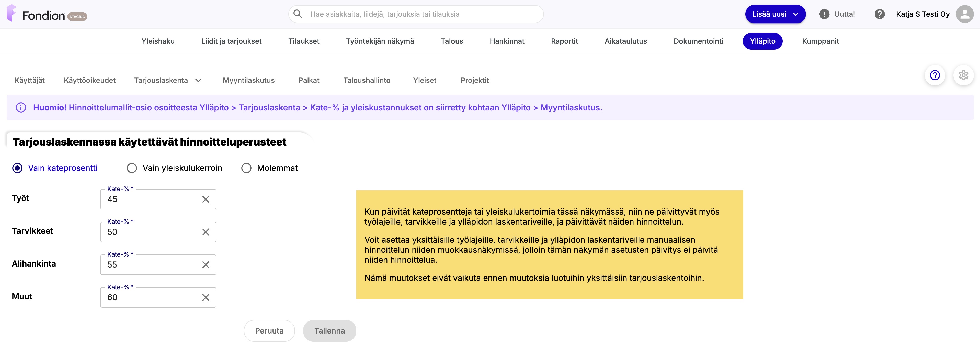Select Vain kateprosentti radio option
980x355 pixels.
pos(17,168)
